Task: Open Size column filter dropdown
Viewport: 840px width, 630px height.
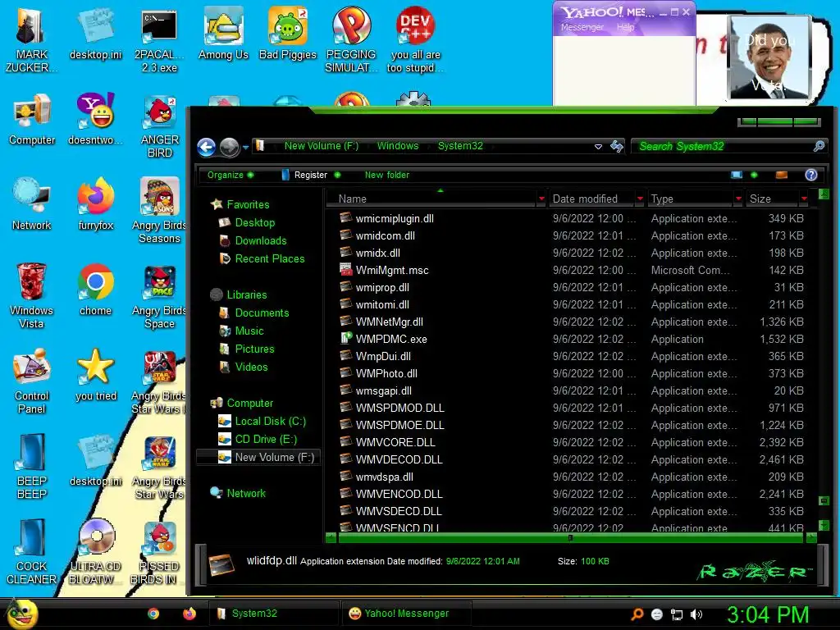Action: pyautogui.click(x=804, y=199)
